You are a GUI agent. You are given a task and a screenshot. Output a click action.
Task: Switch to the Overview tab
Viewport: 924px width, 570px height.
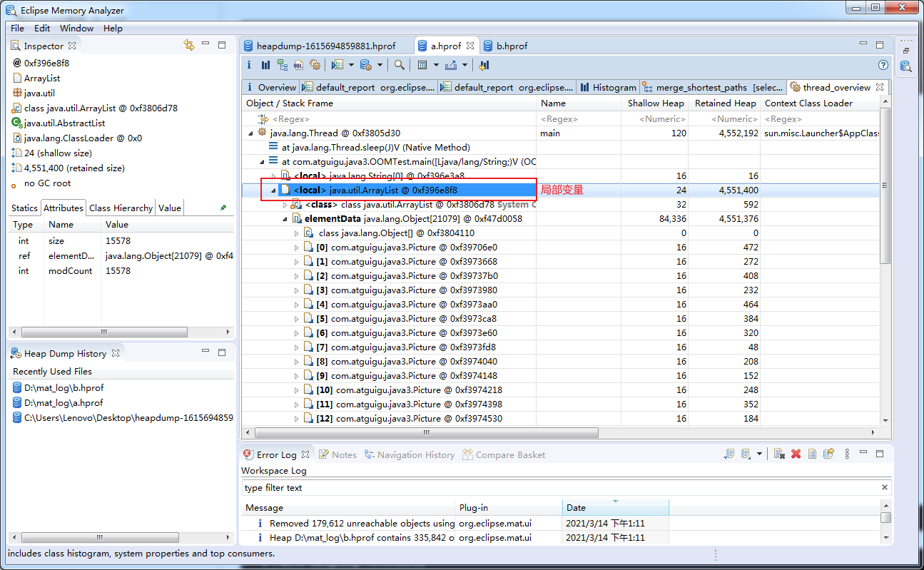click(270, 88)
